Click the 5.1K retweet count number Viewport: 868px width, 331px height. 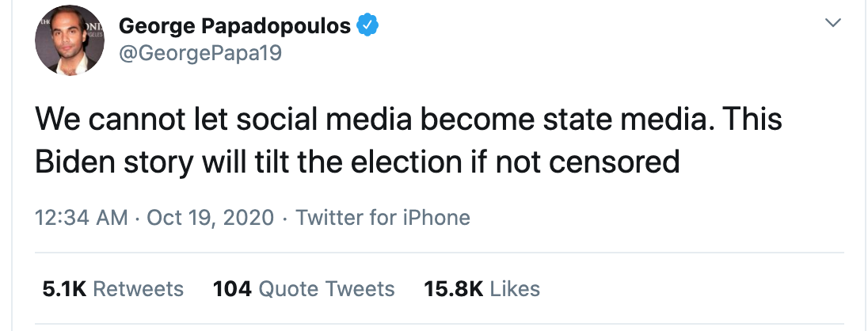(x=64, y=289)
